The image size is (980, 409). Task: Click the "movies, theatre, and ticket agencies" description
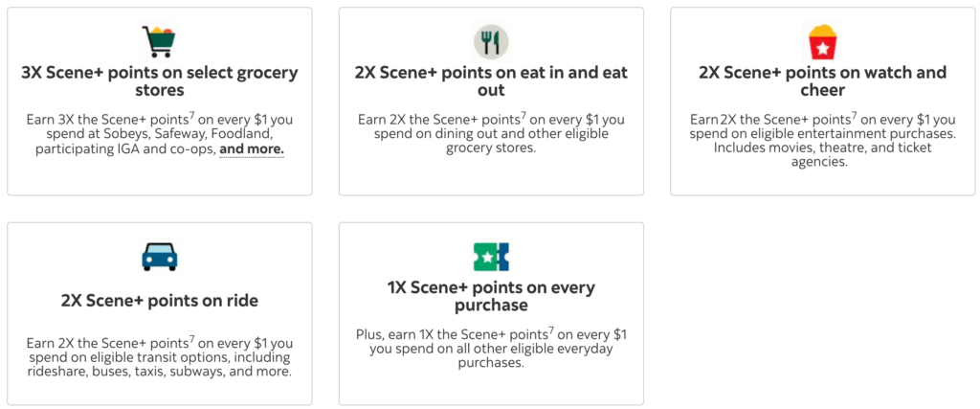coord(822,155)
